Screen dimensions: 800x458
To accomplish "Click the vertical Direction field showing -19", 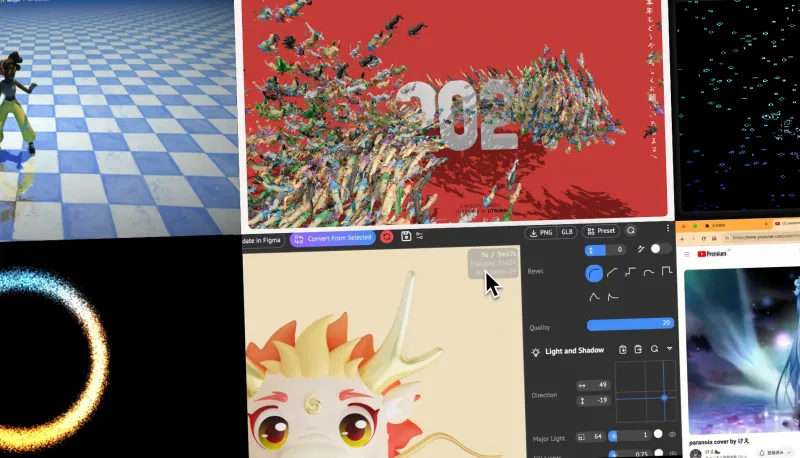I will (x=593, y=400).
